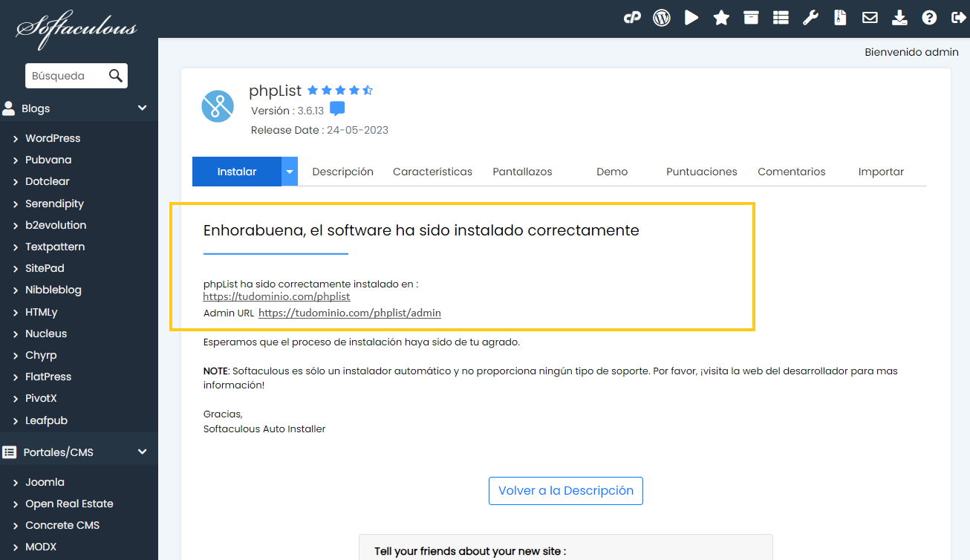The height and width of the screenshot is (560, 970).
Task: View the Pantallazos tab
Action: coord(522,172)
